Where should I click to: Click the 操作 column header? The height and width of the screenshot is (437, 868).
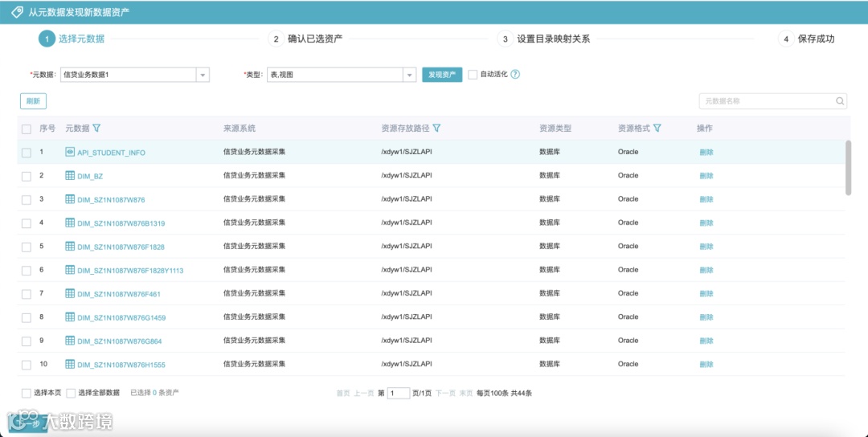click(704, 128)
